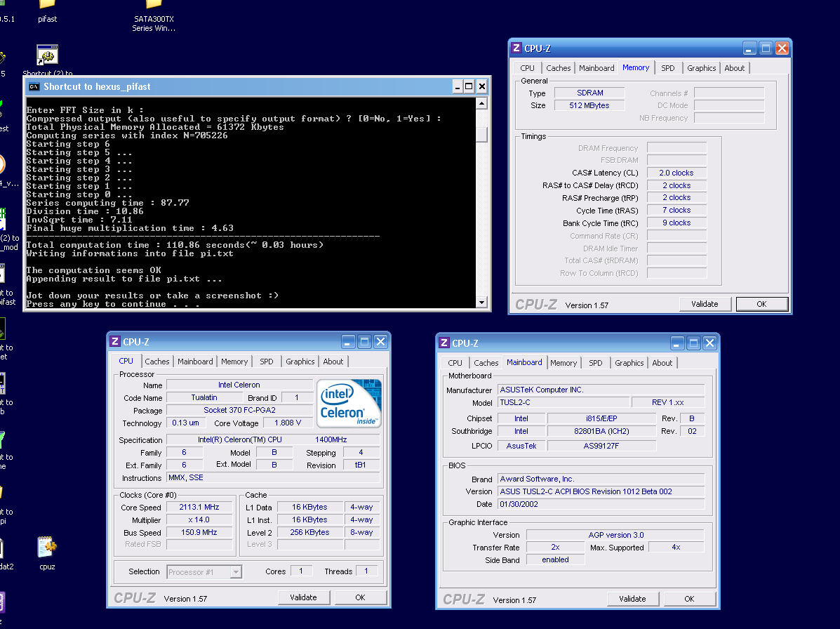840x629 pixels.
Task: Open the Processor #1 selection dropdown
Action: tap(236, 572)
